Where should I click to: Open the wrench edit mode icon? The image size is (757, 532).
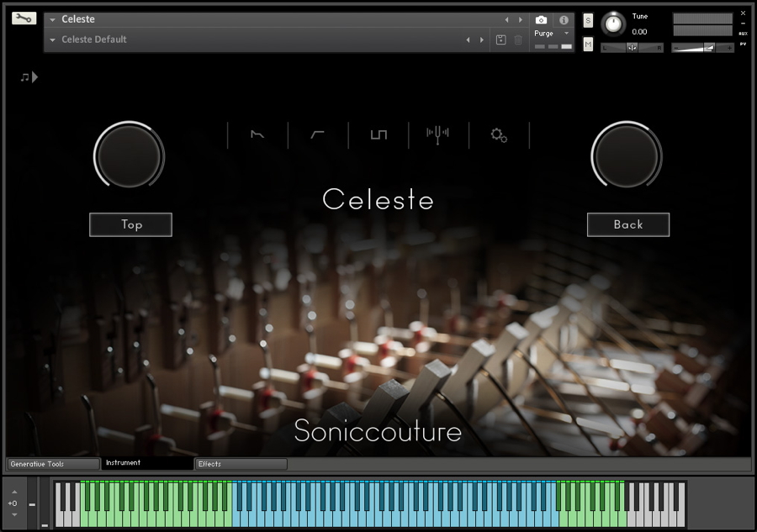point(24,18)
